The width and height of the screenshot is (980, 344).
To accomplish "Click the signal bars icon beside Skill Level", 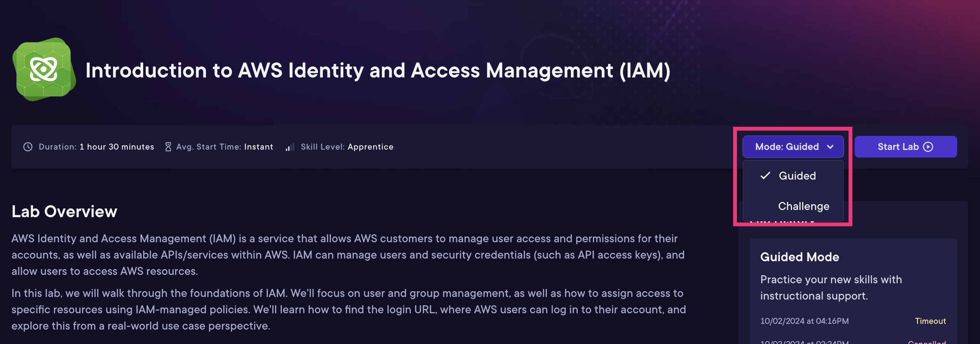I will (290, 147).
